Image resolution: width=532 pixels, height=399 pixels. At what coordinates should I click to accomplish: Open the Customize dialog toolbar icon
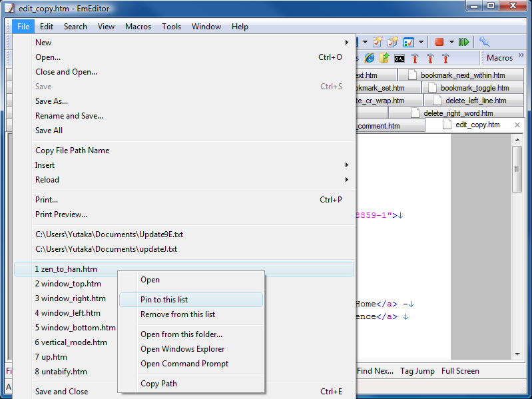409,42
